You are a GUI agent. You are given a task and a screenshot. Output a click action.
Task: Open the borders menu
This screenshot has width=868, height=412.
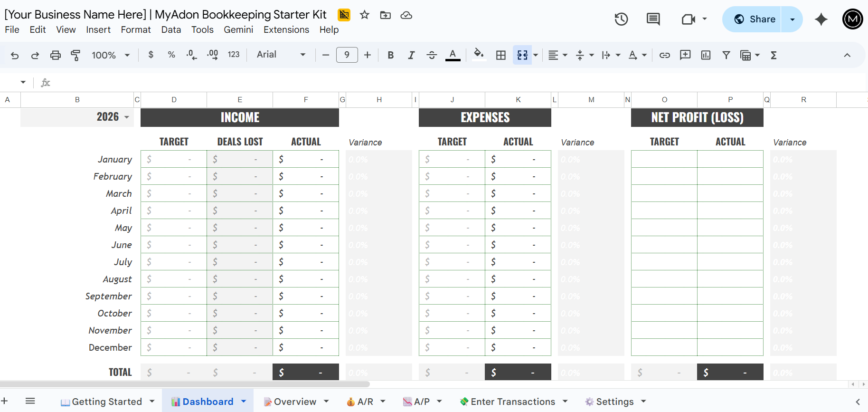[x=501, y=55]
